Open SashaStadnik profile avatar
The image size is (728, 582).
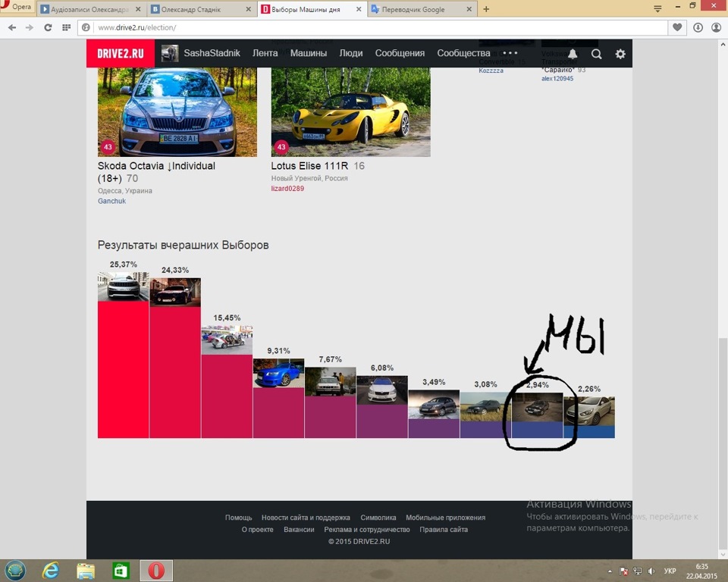point(170,53)
